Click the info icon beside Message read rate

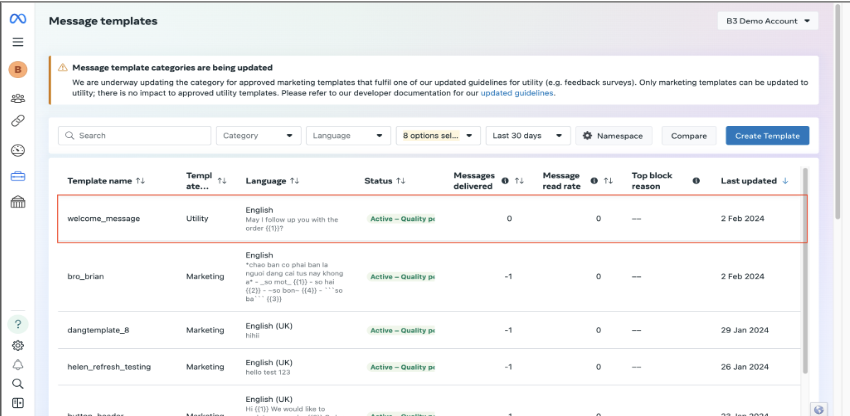(594, 181)
